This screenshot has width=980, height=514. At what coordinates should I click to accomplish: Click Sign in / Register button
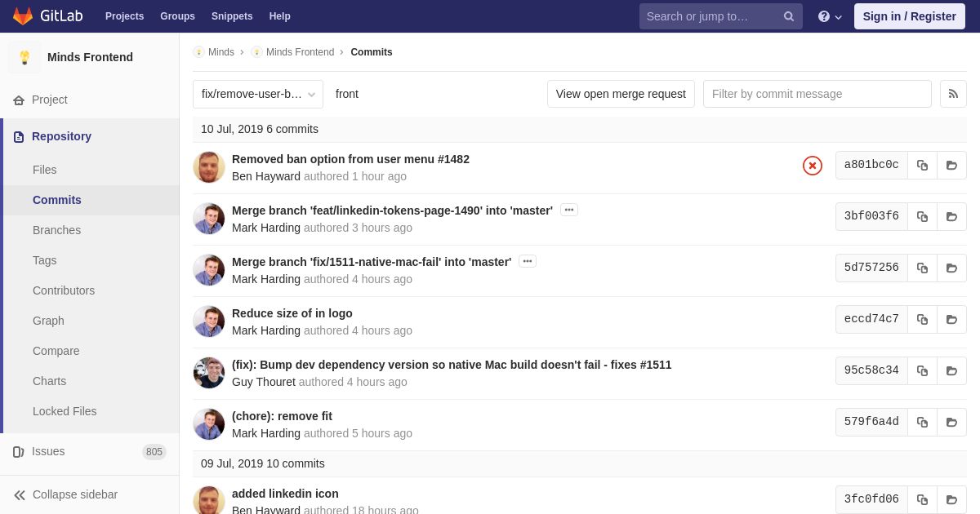pyautogui.click(x=909, y=16)
